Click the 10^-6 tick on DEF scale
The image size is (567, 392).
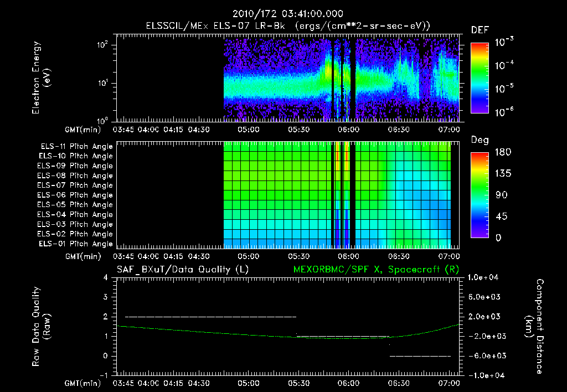pos(504,112)
